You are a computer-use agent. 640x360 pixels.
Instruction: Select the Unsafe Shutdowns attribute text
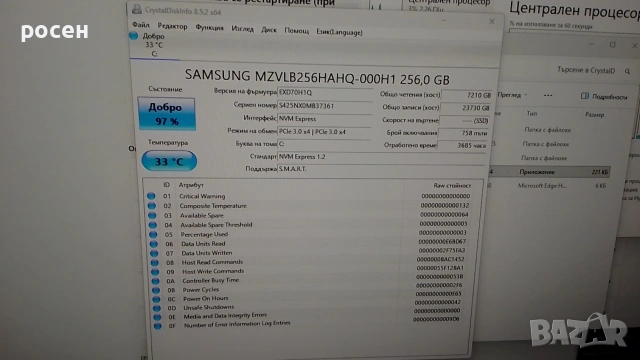pos(209,307)
